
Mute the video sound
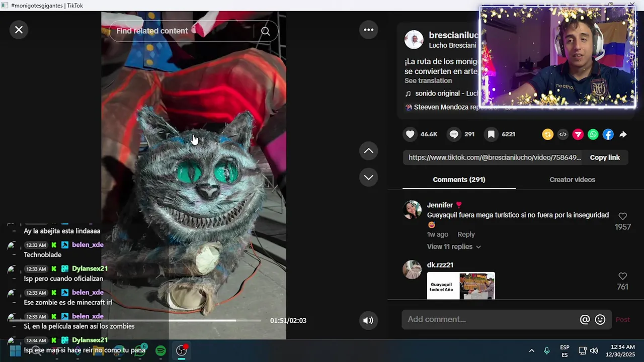pos(368,320)
